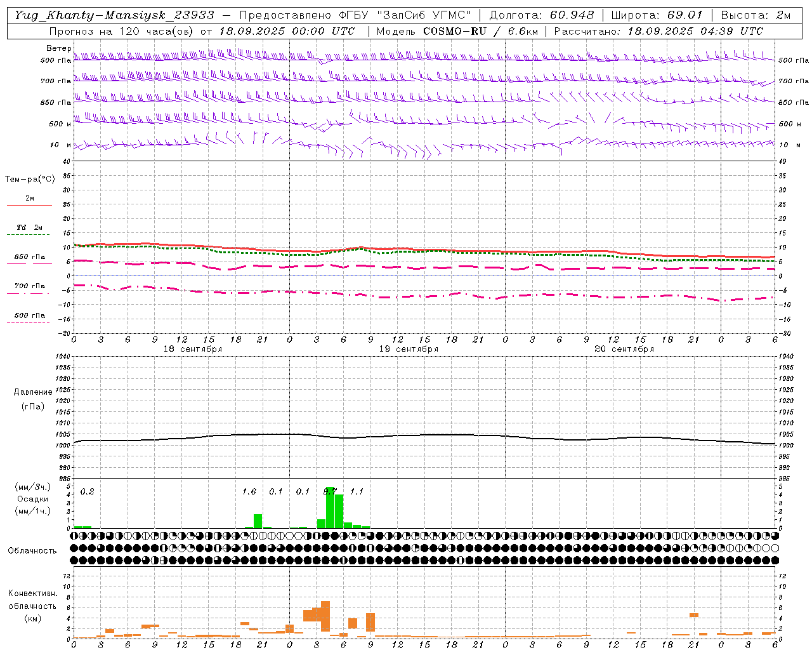Click the Широта: 69.01 value
This screenshot has width=812, height=650.
tap(657, 15)
